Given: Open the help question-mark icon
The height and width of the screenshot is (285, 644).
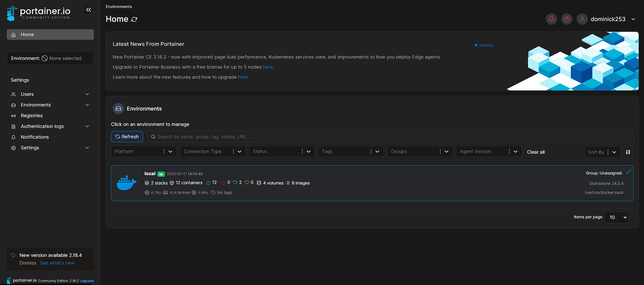Looking at the screenshot, I should click(x=567, y=19).
